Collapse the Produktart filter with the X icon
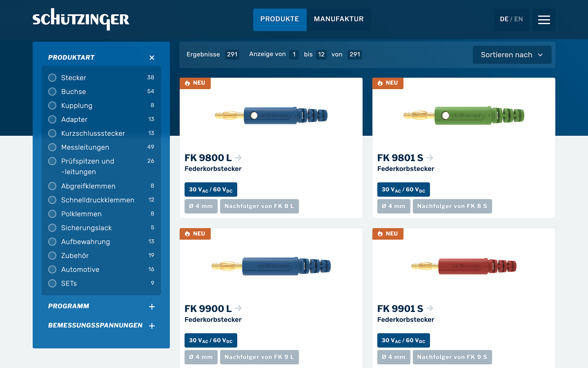The height and width of the screenshot is (368, 588). [x=152, y=58]
